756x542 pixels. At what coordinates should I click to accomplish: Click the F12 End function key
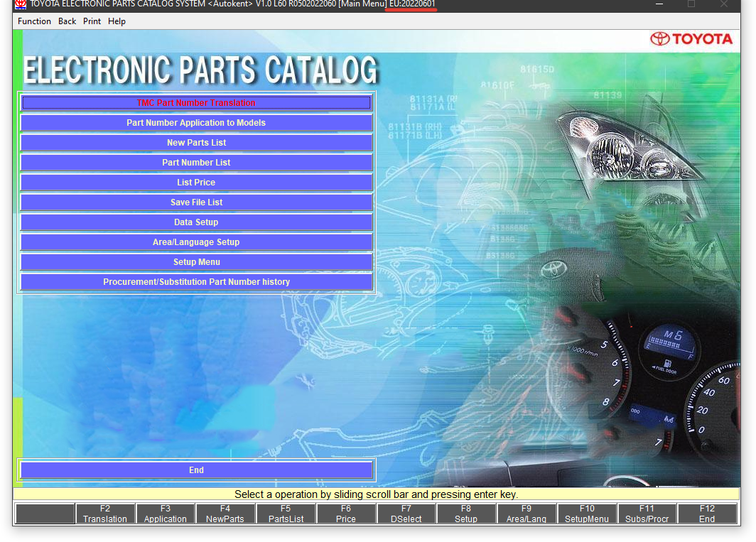pyautogui.click(x=707, y=514)
